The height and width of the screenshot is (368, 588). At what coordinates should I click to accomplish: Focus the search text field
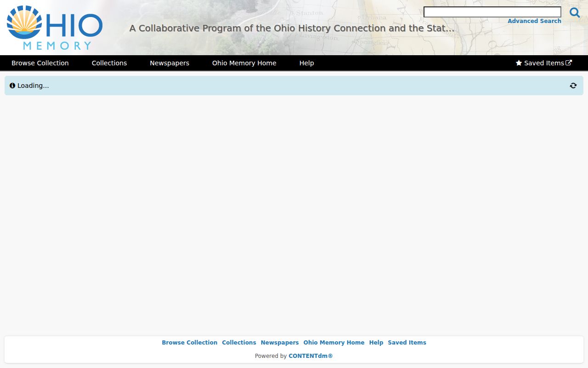[492, 12]
